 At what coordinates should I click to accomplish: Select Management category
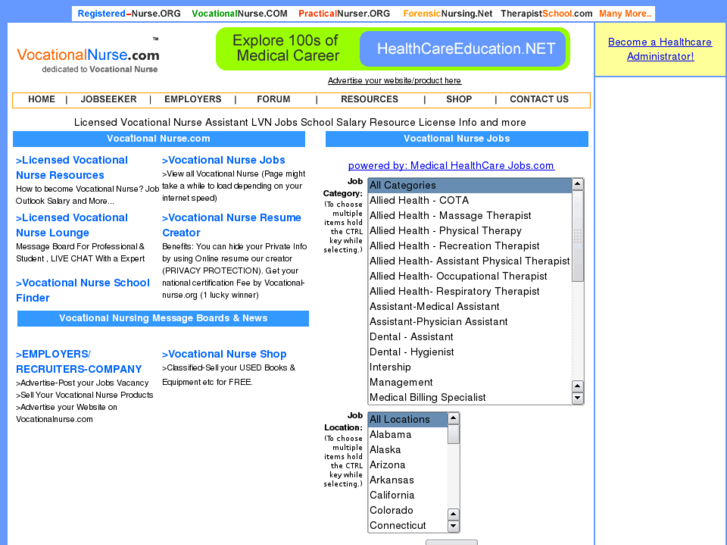pyautogui.click(x=470, y=382)
